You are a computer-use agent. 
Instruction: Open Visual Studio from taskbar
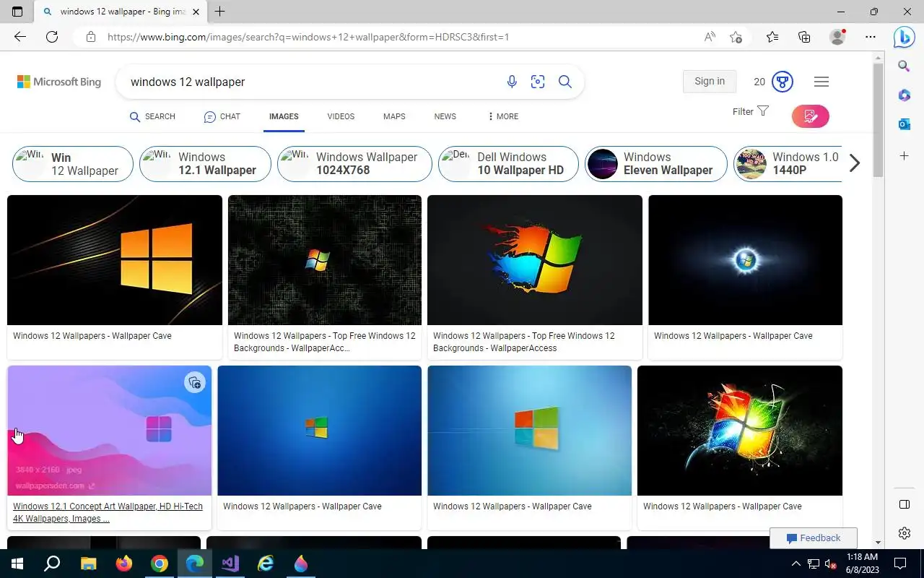click(x=230, y=564)
